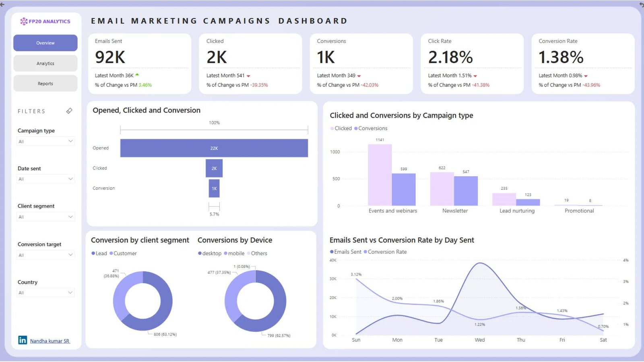Click the red down arrow under Click Rate

475,76
